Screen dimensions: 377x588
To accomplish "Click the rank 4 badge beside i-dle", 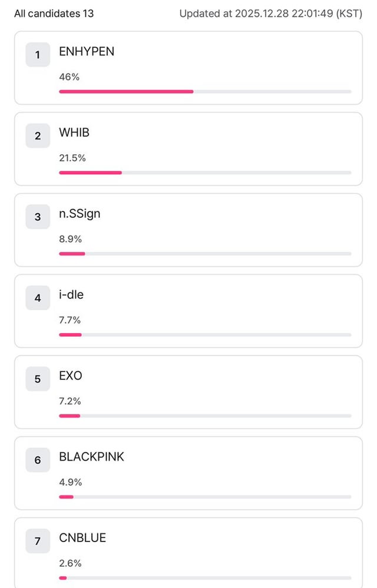I will [38, 298].
